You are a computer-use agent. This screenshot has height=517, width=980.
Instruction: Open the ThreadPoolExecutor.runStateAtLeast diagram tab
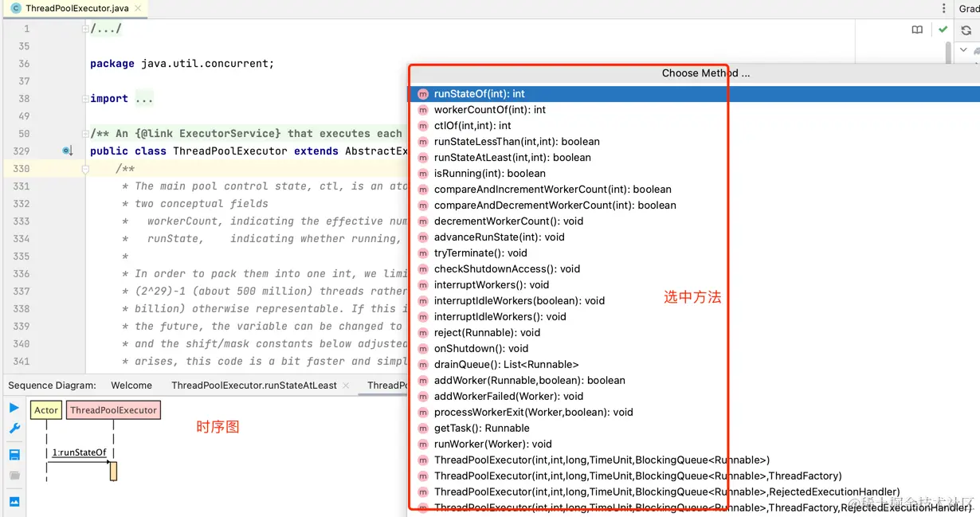pyautogui.click(x=254, y=386)
